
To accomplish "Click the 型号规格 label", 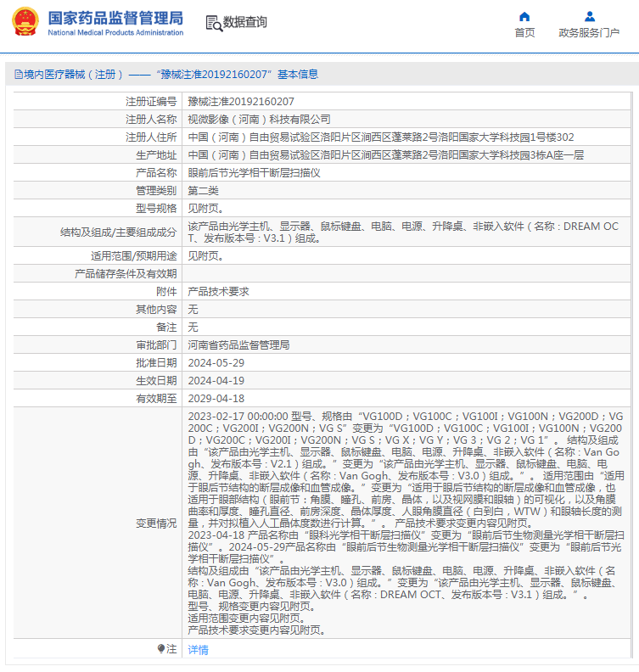I will click(156, 208).
